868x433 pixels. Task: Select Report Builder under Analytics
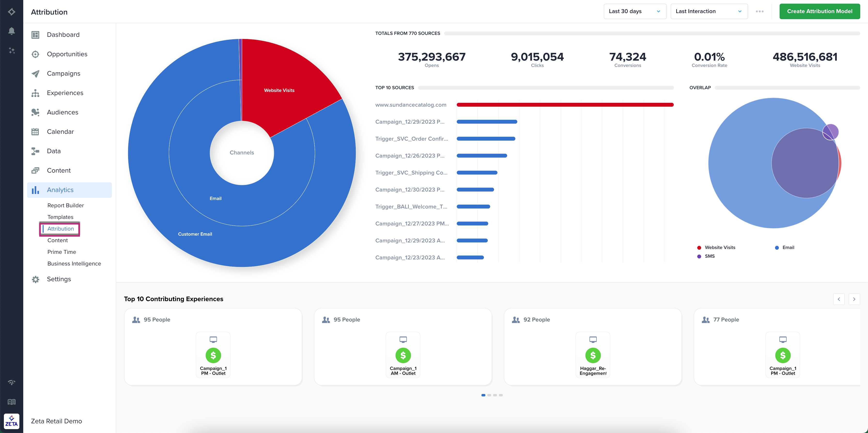pos(65,205)
